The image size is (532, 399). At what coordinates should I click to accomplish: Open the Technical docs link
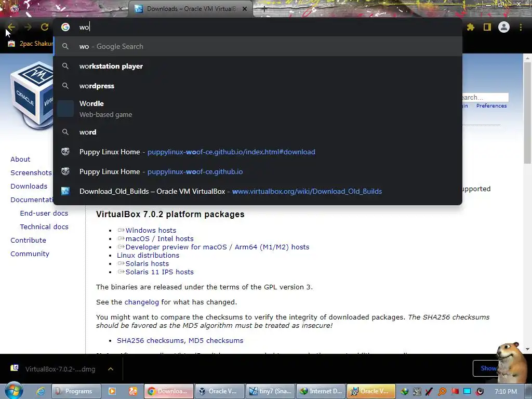click(44, 227)
